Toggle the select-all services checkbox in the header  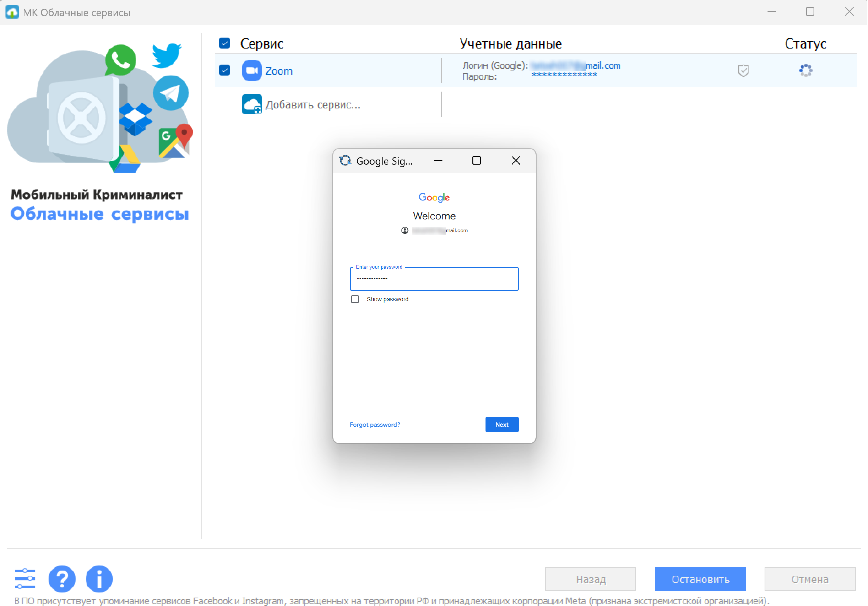[x=225, y=43]
